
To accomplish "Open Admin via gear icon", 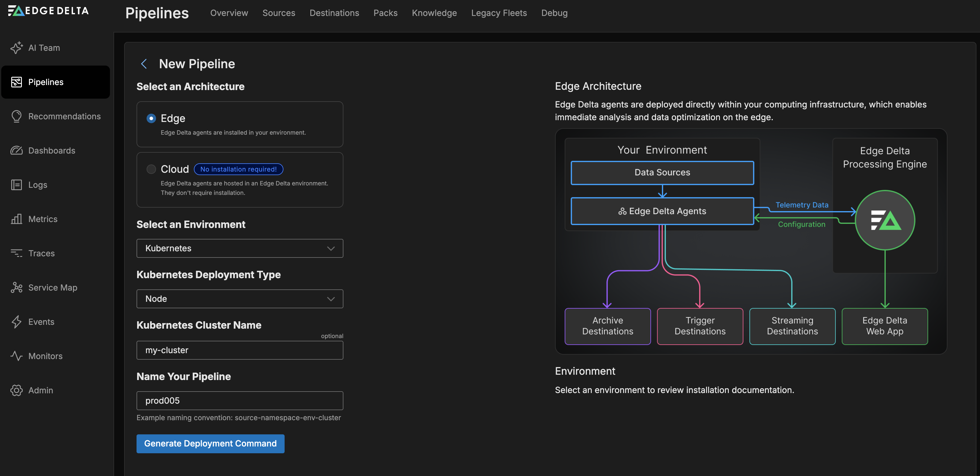I will click(16, 390).
